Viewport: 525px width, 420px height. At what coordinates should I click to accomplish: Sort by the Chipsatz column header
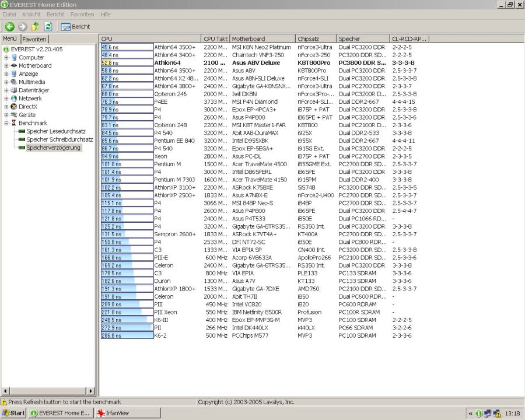point(316,39)
